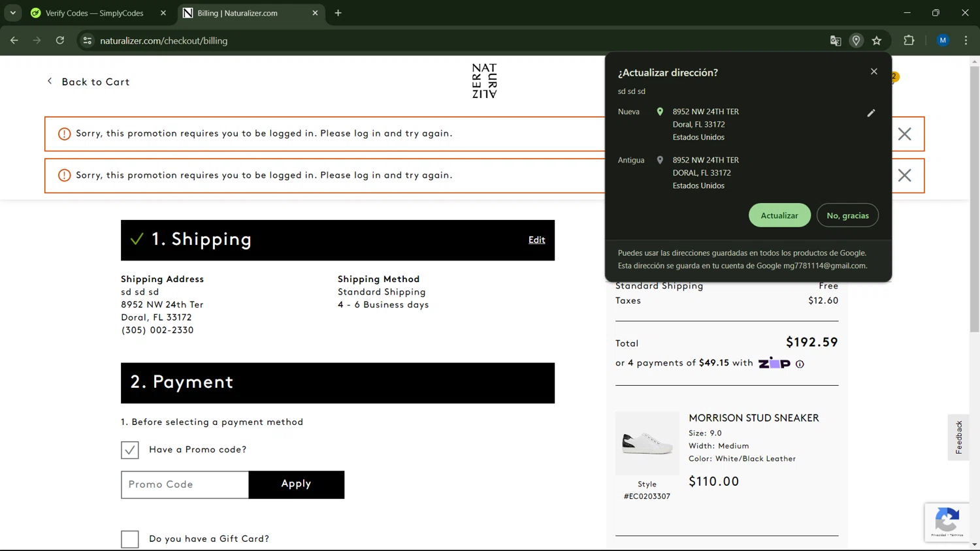Open the Chrome profile M avatar
The image size is (980, 551).
click(943, 40)
